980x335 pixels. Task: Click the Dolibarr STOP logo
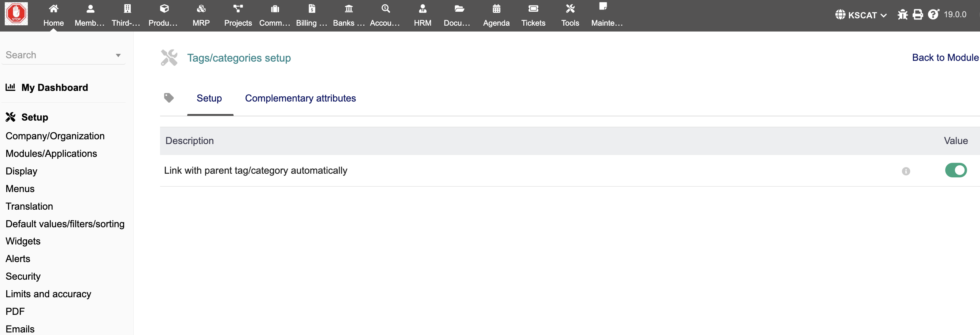(16, 14)
